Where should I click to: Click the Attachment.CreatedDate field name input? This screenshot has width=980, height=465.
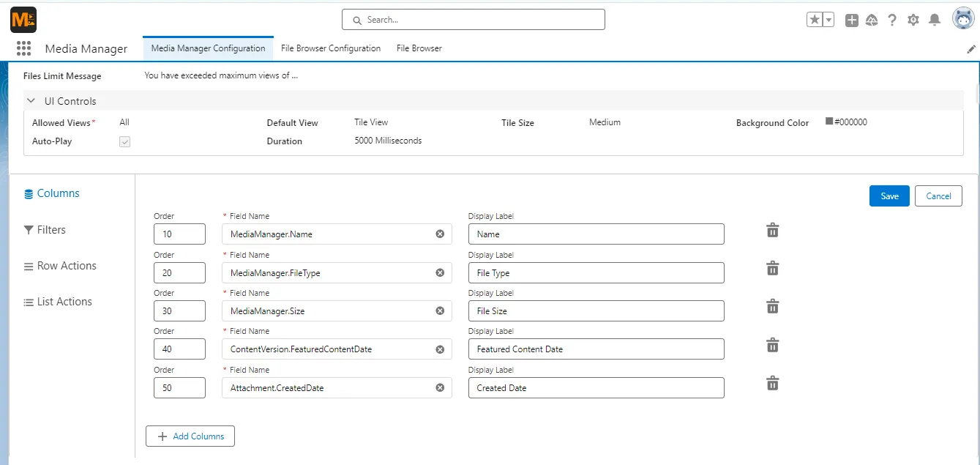(x=337, y=387)
